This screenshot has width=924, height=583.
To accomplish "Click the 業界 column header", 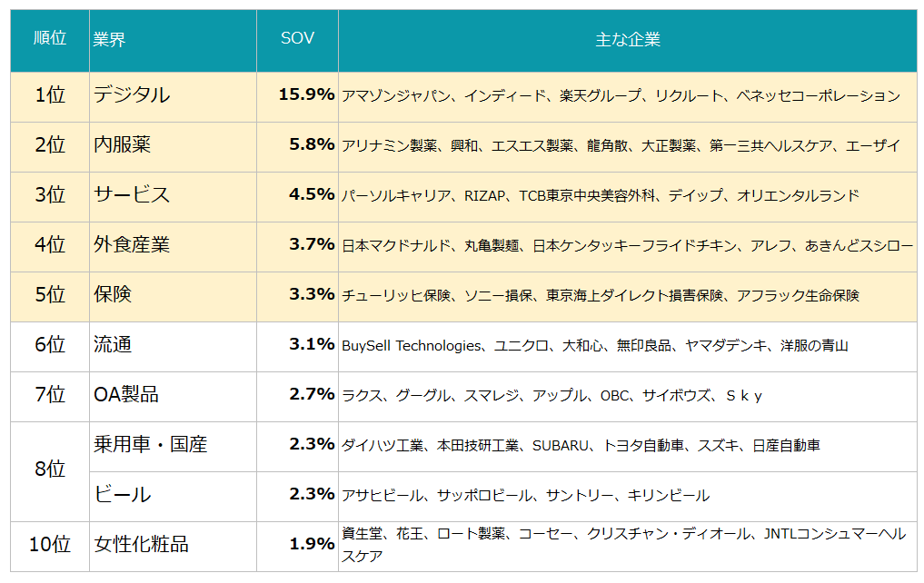I will pos(110,39).
